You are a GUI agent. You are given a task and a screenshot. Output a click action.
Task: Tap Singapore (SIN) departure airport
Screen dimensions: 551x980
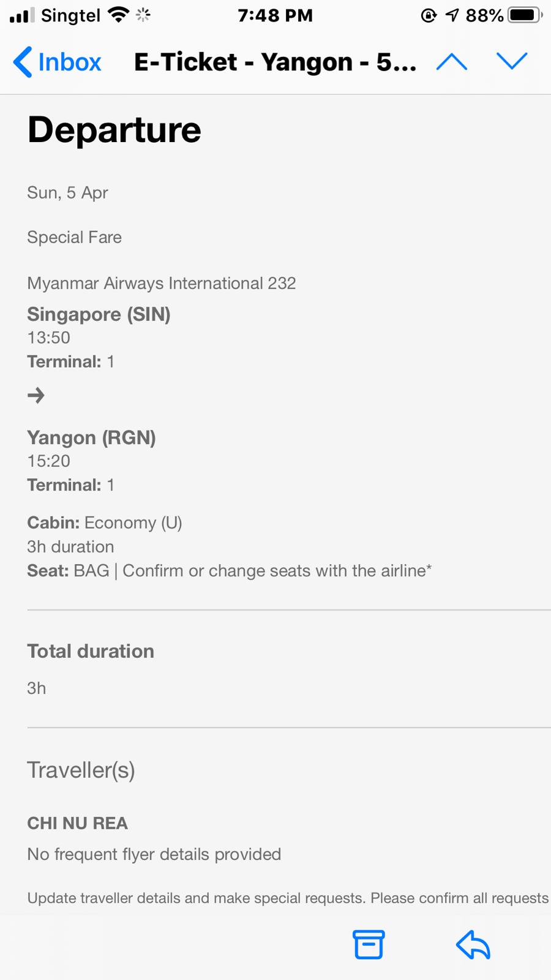tap(99, 314)
